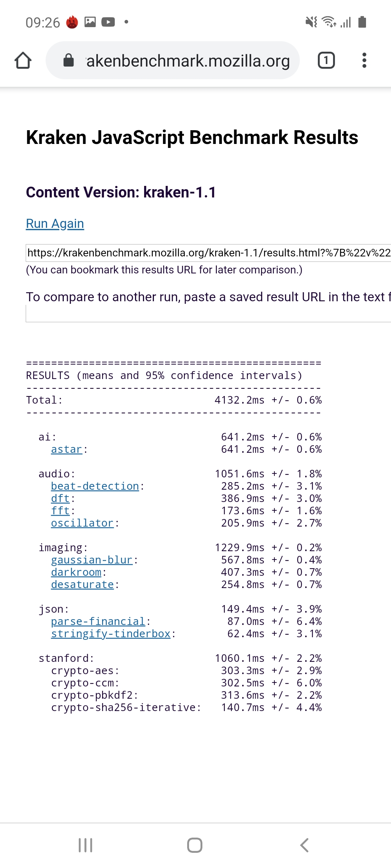This screenshot has height=868, width=391.
Task: Tap the Android recent apps button
Action: pyautogui.click(x=85, y=845)
